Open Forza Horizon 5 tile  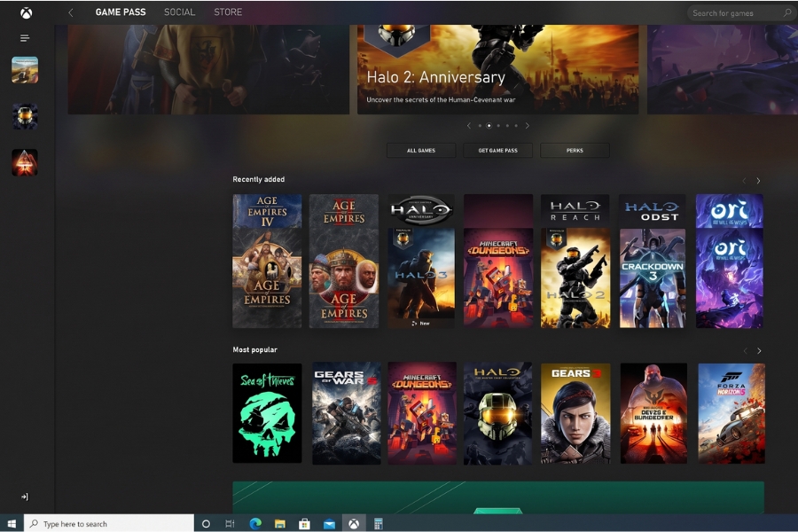coord(731,413)
